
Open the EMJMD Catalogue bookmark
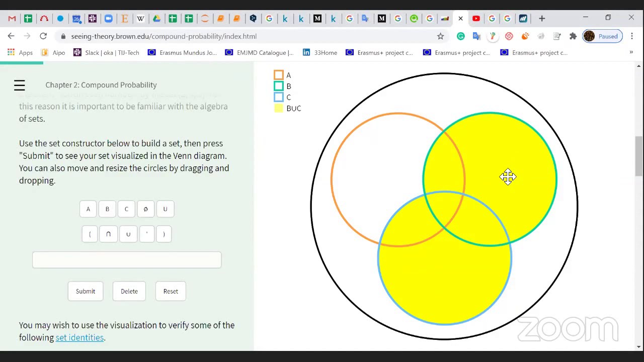click(259, 53)
